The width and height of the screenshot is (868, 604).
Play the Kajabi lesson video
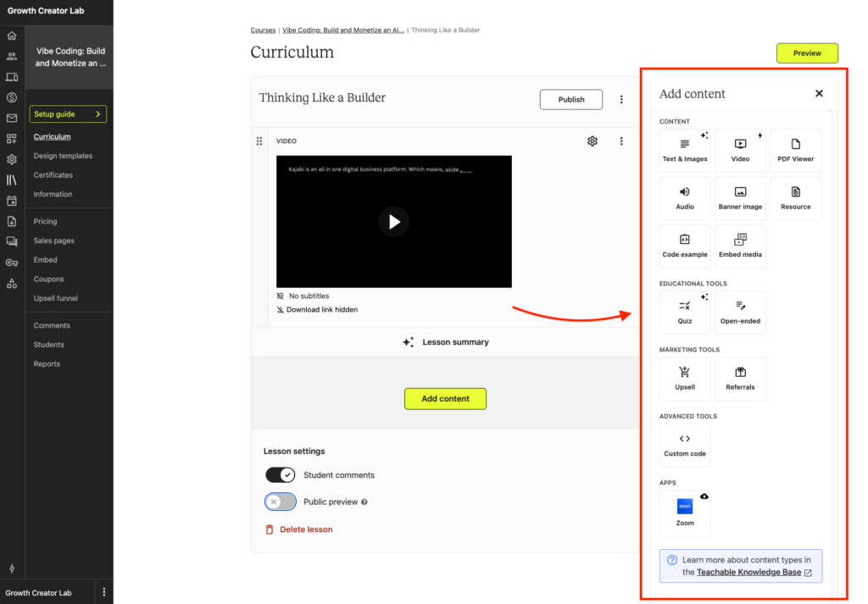point(393,221)
